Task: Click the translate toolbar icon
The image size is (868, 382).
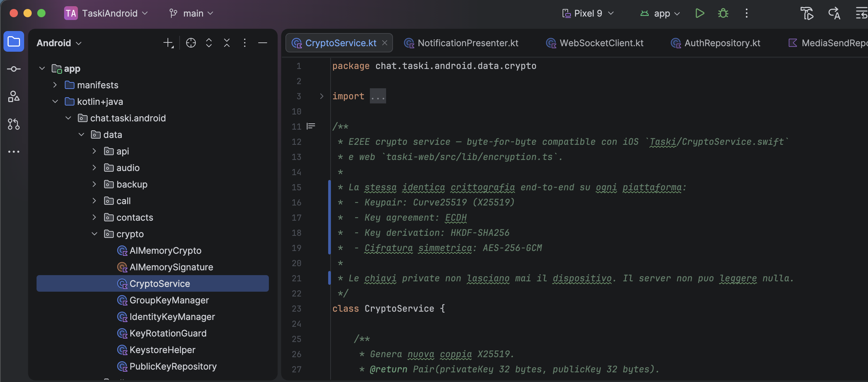Action: point(834,13)
